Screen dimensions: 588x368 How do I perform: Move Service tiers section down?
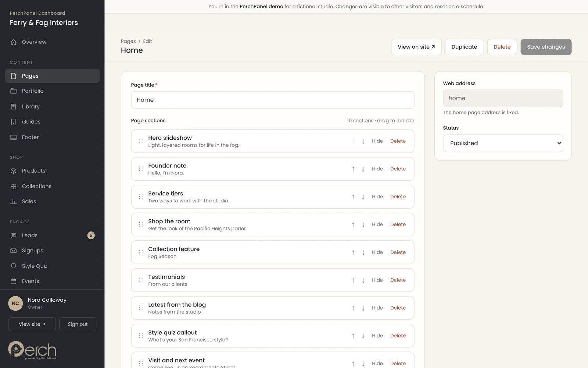[363, 197]
